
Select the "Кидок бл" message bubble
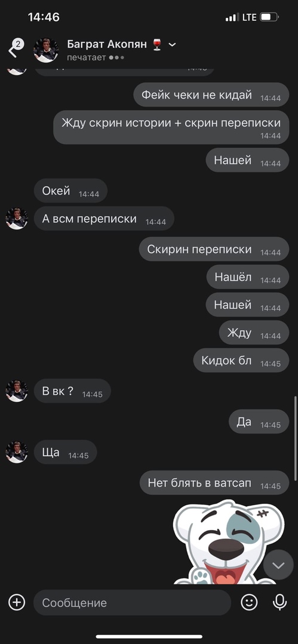[x=241, y=361]
